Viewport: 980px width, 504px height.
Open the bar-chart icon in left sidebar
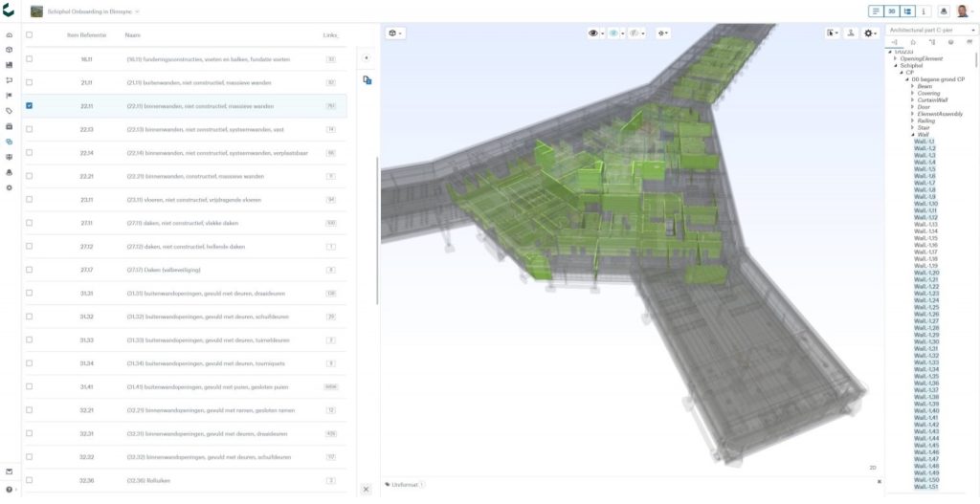[9, 65]
